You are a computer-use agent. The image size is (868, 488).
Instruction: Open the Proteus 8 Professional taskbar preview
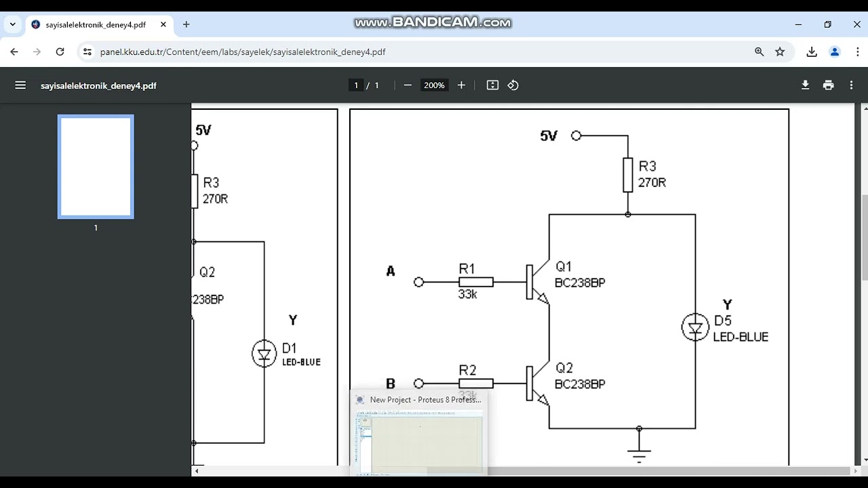pyautogui.click(x=419, y=432)
